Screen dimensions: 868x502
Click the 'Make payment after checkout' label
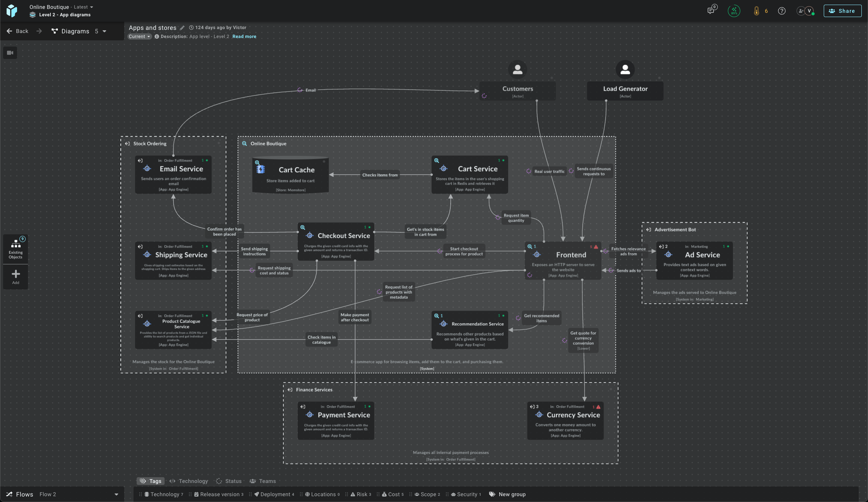point(355,317)
